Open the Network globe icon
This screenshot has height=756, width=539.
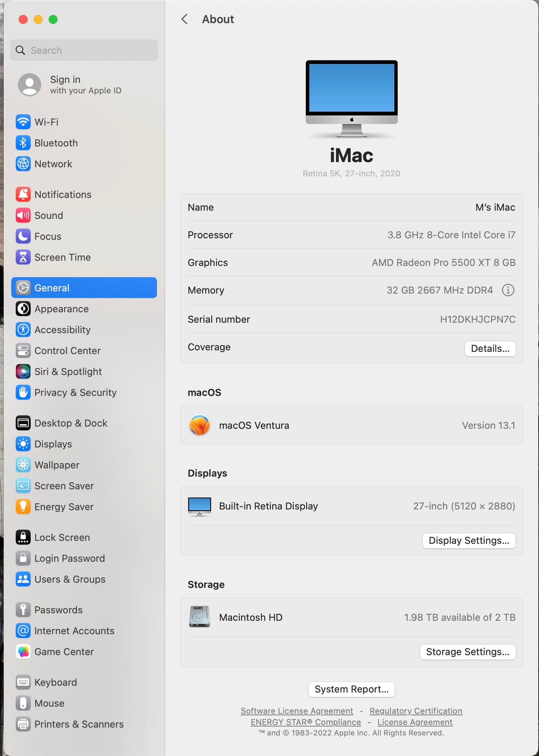[x=23, y=164]
